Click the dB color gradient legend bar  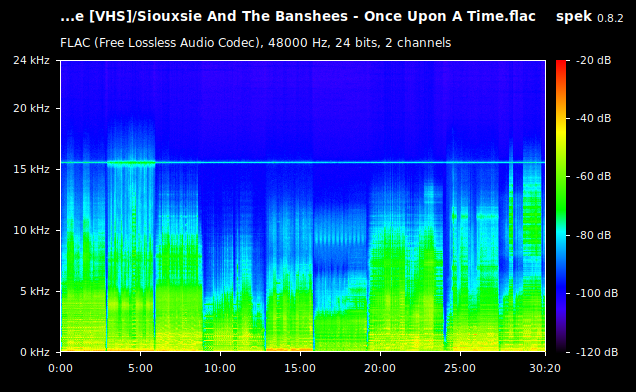pos(561,206)
